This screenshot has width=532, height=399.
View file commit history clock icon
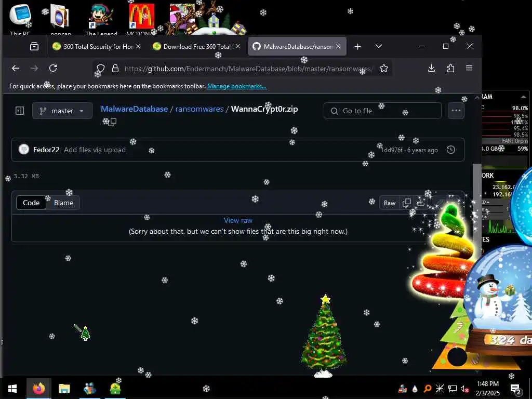451,150
